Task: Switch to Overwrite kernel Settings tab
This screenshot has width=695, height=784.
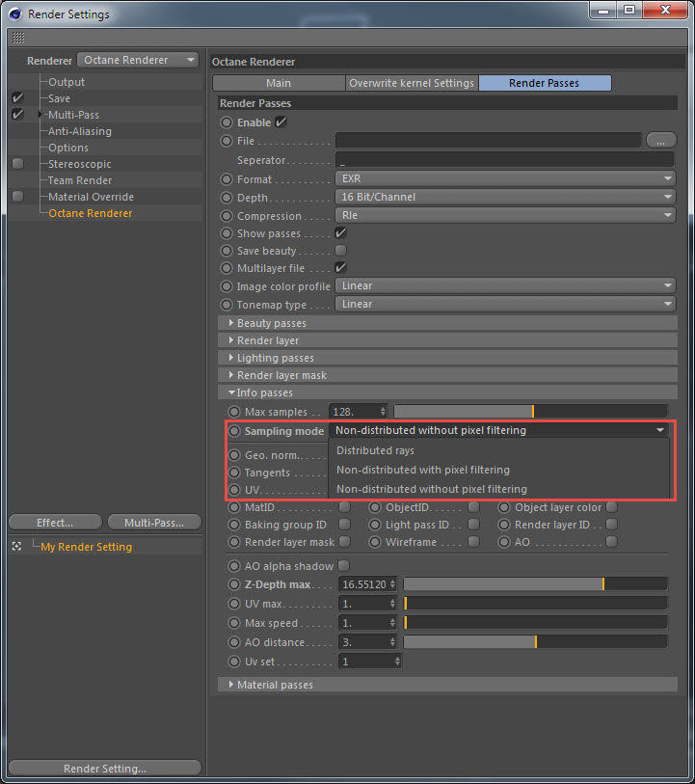Action: pos(412,83)
